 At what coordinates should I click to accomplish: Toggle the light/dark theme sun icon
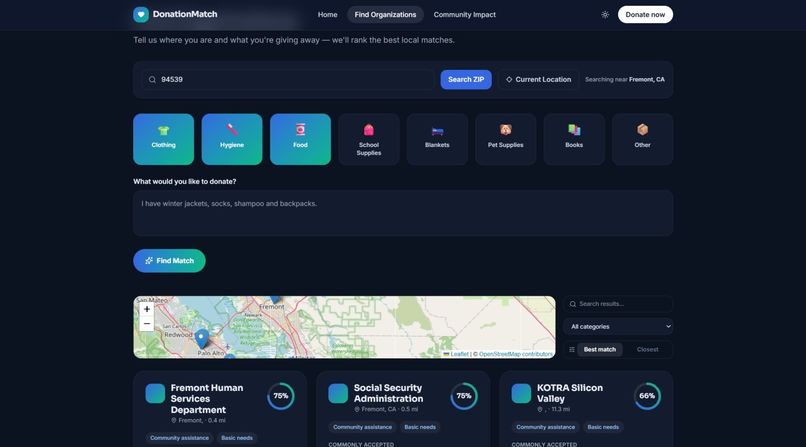tap(605, 15)
